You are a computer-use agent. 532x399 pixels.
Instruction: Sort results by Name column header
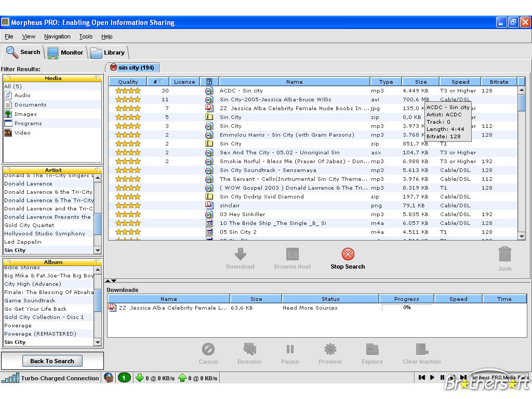294,82
